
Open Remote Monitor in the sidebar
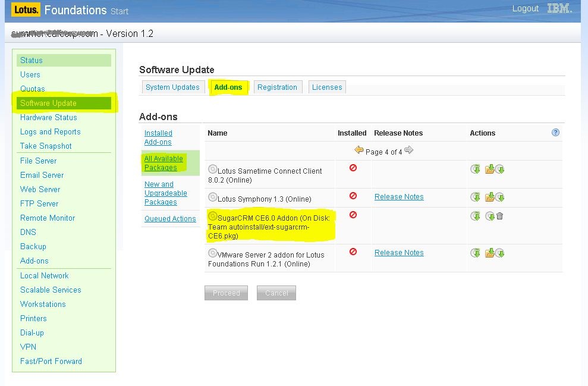[x=48, y=218]
